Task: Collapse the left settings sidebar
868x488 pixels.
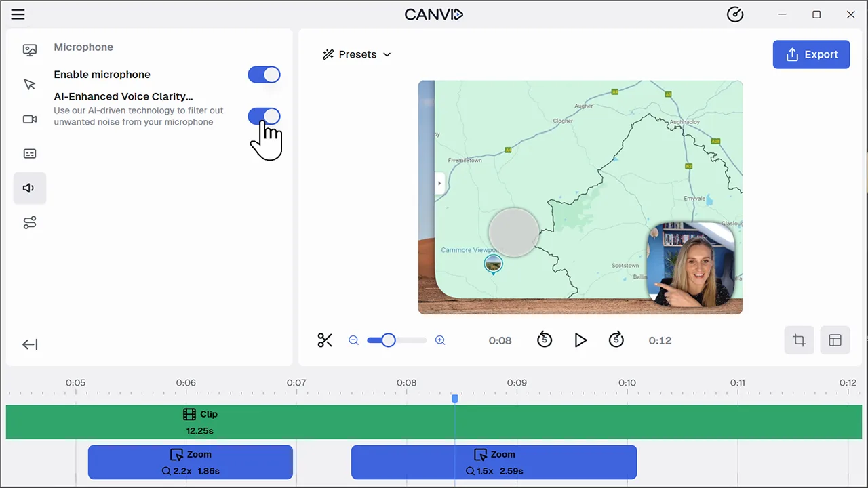Action: pyautogui.click(x=29, y=344)
